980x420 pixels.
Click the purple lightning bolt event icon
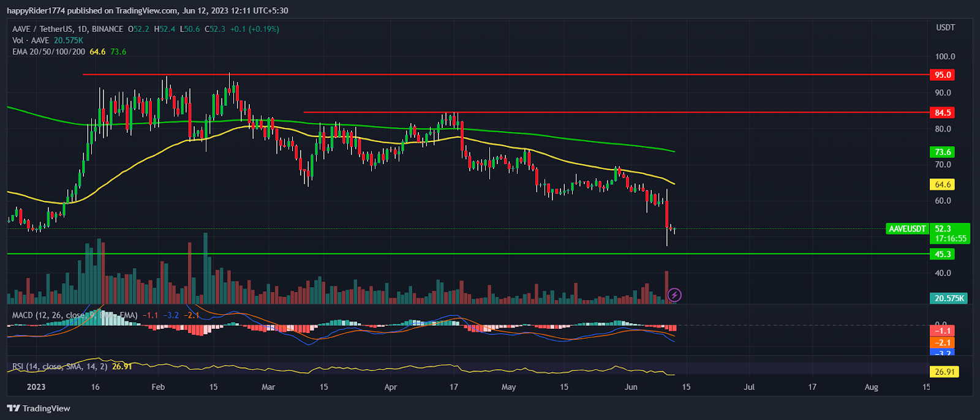click(674, 295)
